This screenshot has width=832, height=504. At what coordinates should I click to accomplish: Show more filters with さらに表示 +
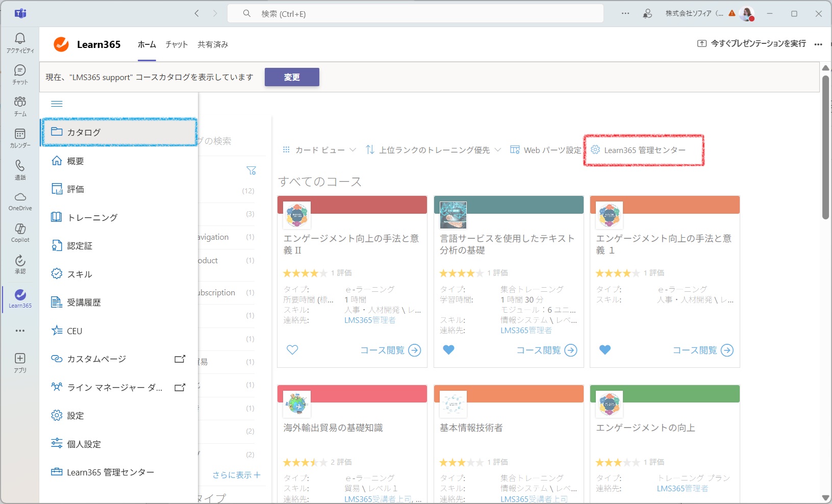[237, 475]
